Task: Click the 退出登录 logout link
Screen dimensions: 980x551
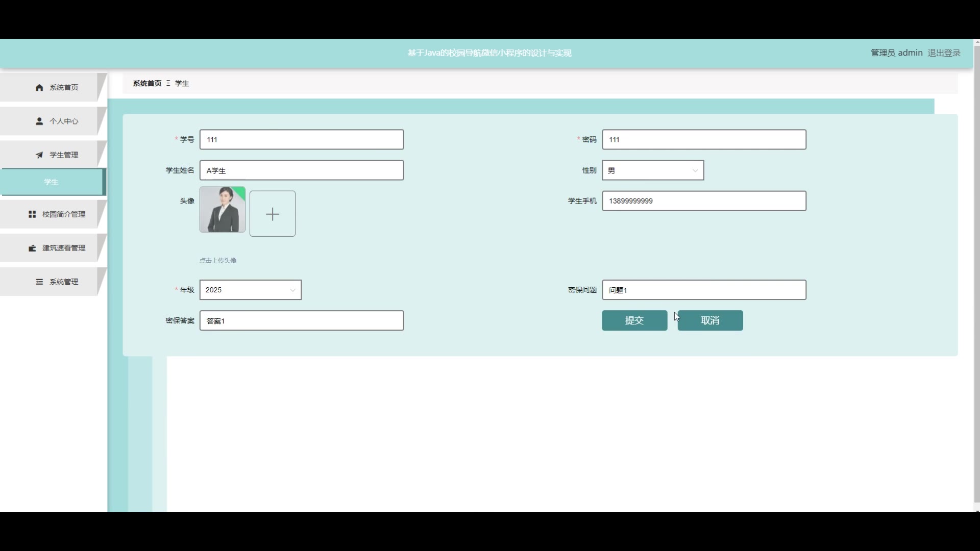Action: pyautogui.click(x=944, y=53)
